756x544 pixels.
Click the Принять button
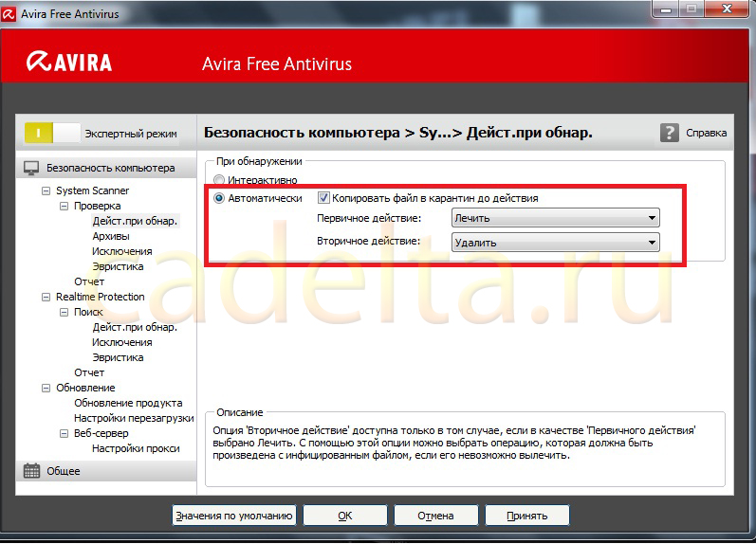pyautogui.click(x=527, y=516)
